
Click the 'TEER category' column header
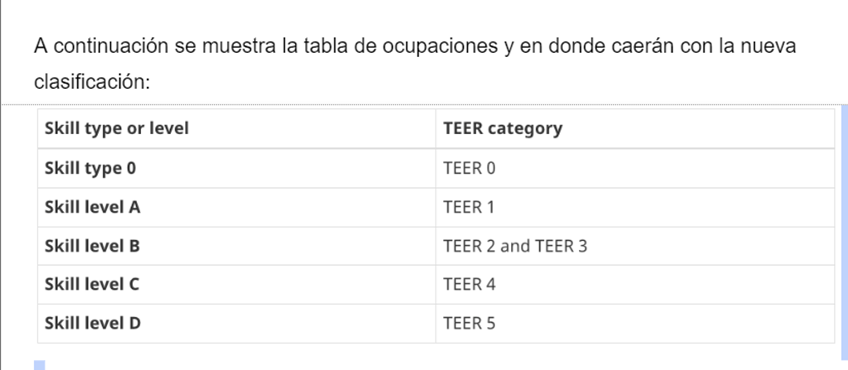pos(635,129)
